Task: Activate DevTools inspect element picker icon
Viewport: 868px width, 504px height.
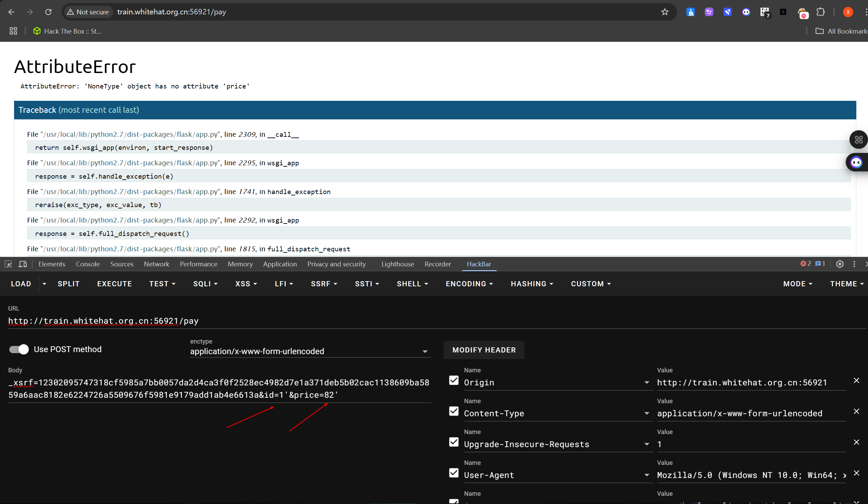Action: tap(8, 264)
